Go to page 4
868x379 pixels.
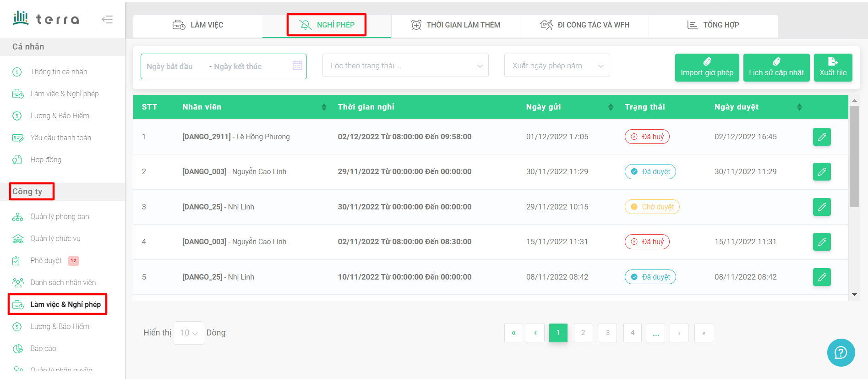pyautogui.click(x=632, y=333)
